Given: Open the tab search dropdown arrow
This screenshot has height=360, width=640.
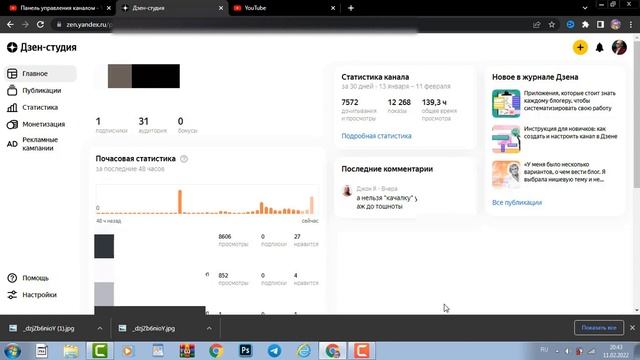Looking at the screenshot, I should pyautogui.click(x=585, y=8).
